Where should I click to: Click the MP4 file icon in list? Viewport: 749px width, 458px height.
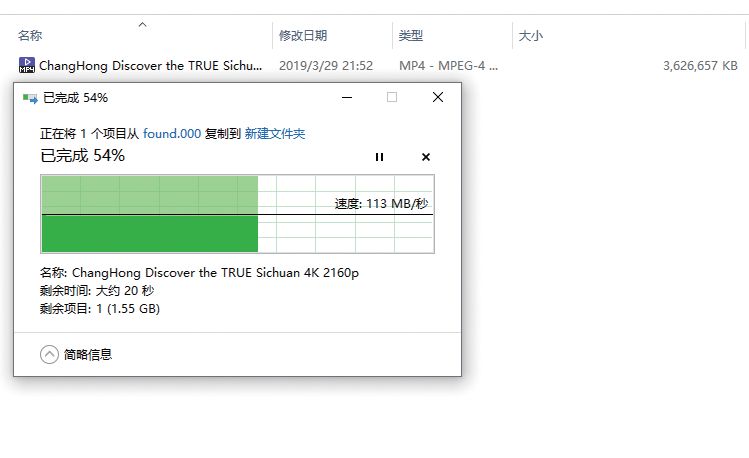pos(27,65)
